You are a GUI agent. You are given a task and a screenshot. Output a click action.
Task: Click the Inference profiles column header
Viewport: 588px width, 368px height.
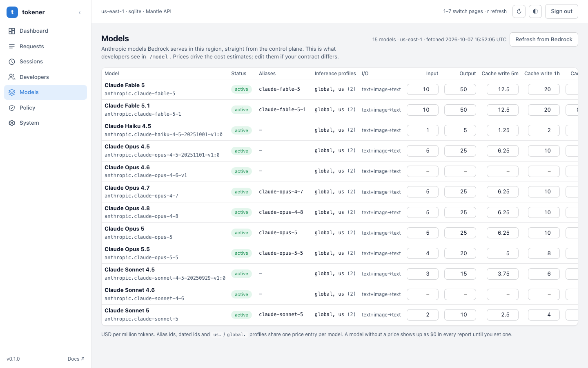[335, 74]
